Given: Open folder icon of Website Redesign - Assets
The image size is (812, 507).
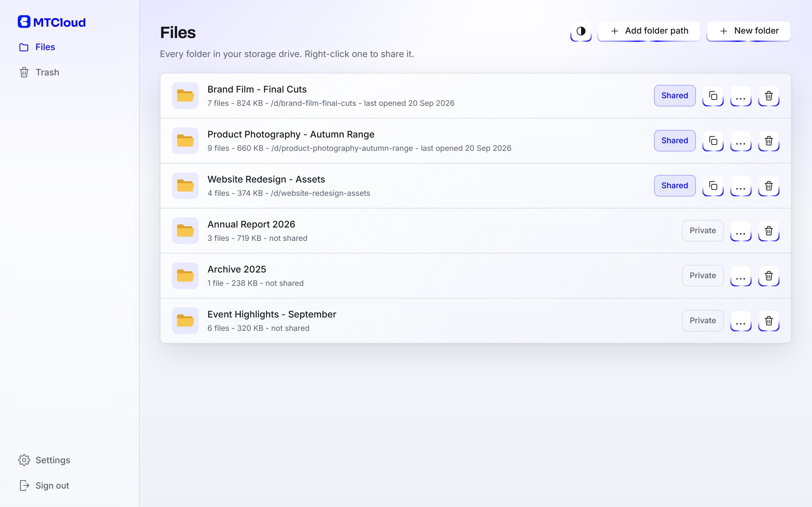Looking at the screenshot, I should (185, 186).
